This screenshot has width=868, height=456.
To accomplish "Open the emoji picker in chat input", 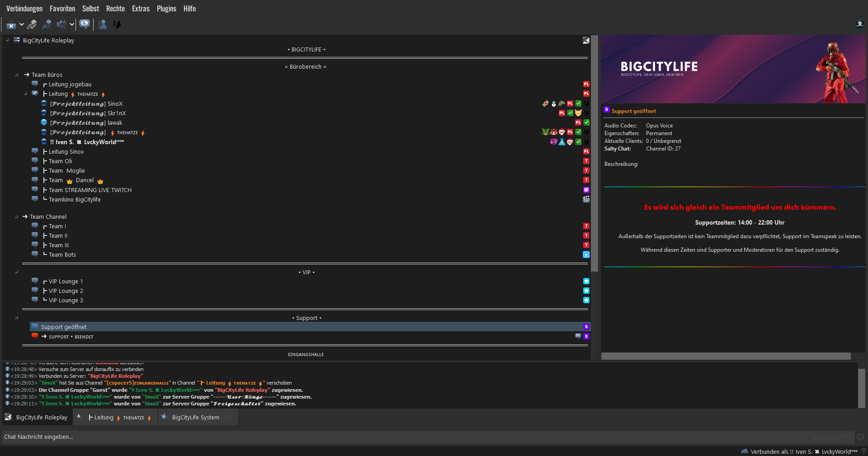I will tap(860, 437).
